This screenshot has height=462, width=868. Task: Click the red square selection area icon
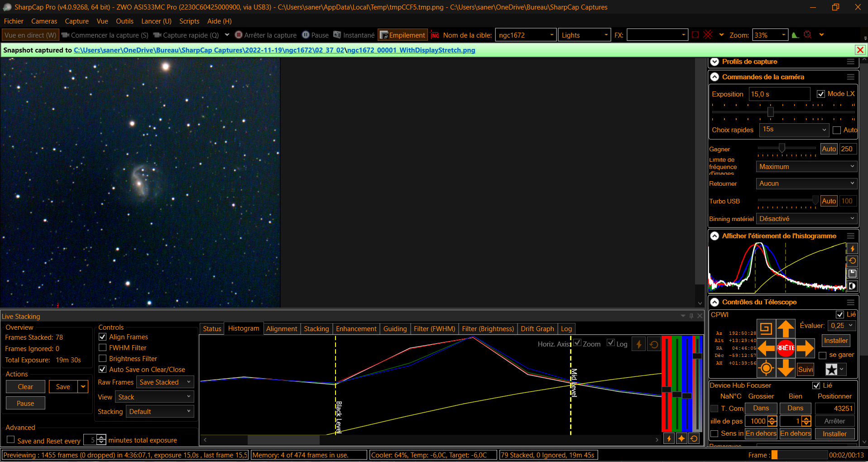(695, 35)
